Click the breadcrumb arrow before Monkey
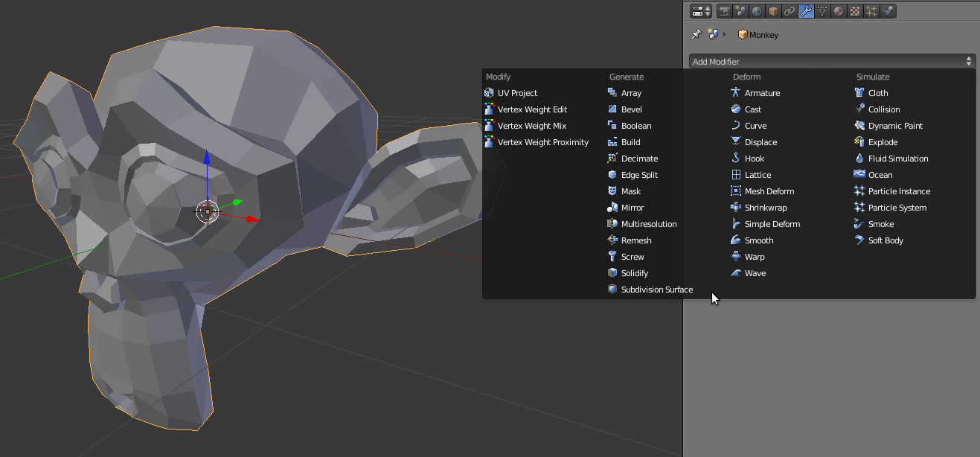 point(725,34)
